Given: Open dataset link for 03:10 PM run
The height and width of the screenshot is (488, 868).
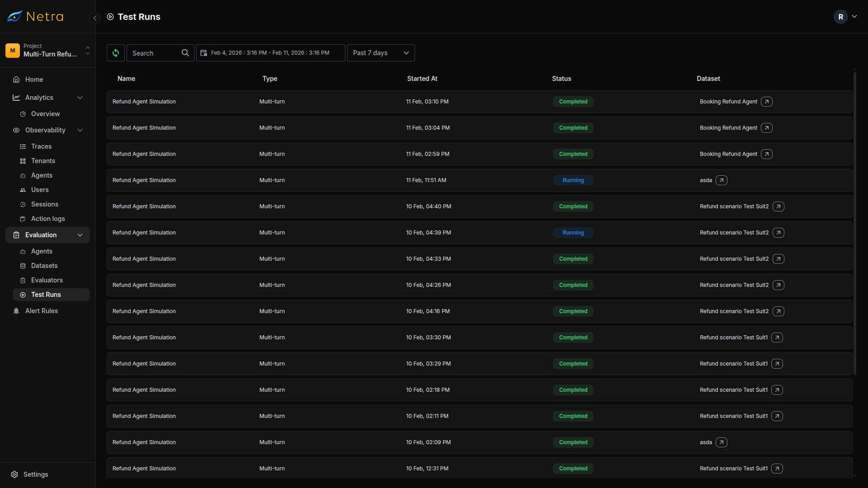Looking at the screenshot, I should [x=767, y=102].
